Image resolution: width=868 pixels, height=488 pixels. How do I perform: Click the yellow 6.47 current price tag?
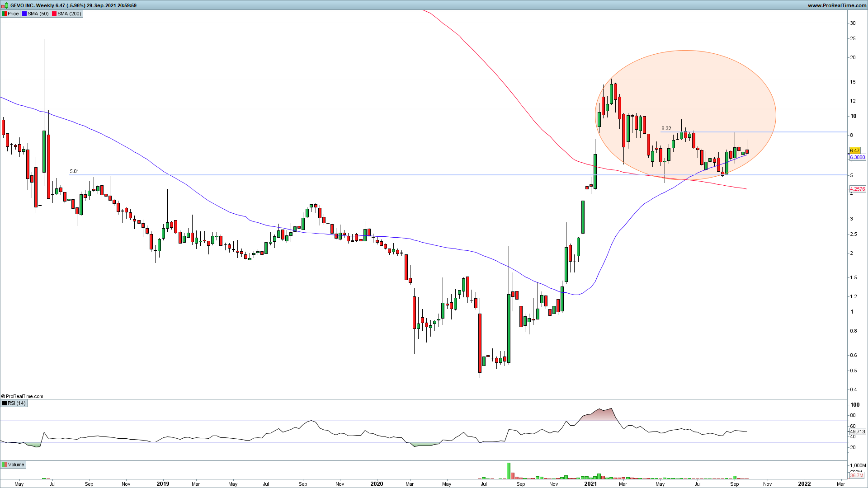pyautogui.click(x=854, y=150)
